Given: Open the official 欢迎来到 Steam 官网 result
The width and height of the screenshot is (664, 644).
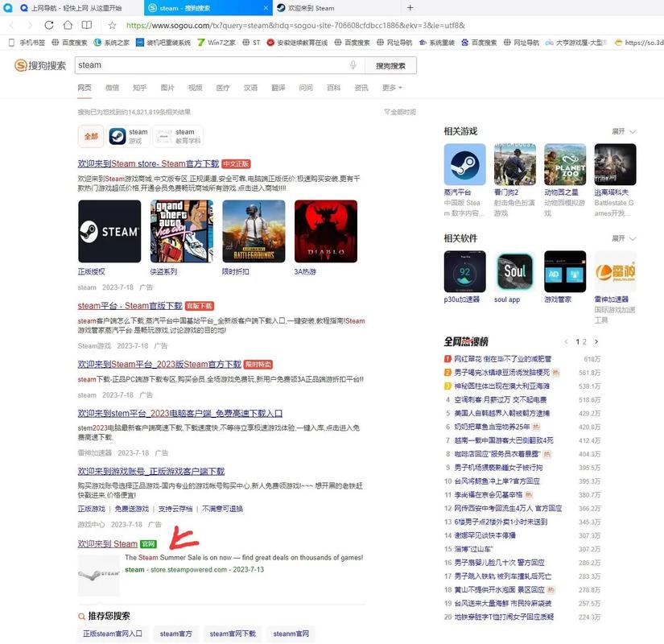Looking at the screenshot, I should point(108,543).
